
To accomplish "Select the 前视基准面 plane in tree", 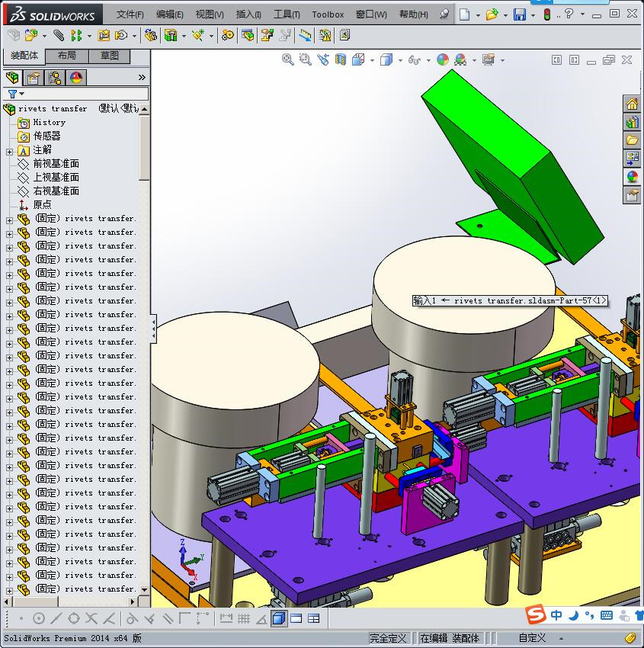I will click(x=56, y=164).
